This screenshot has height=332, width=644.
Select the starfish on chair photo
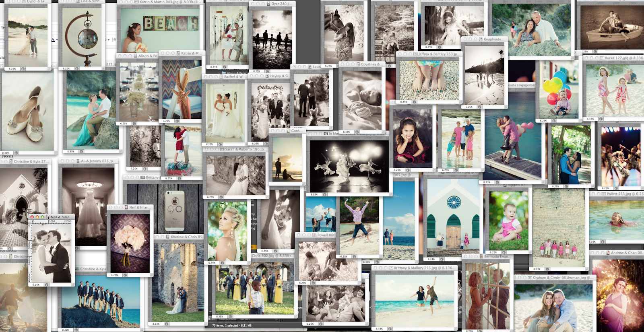click(x=182, y=89)
